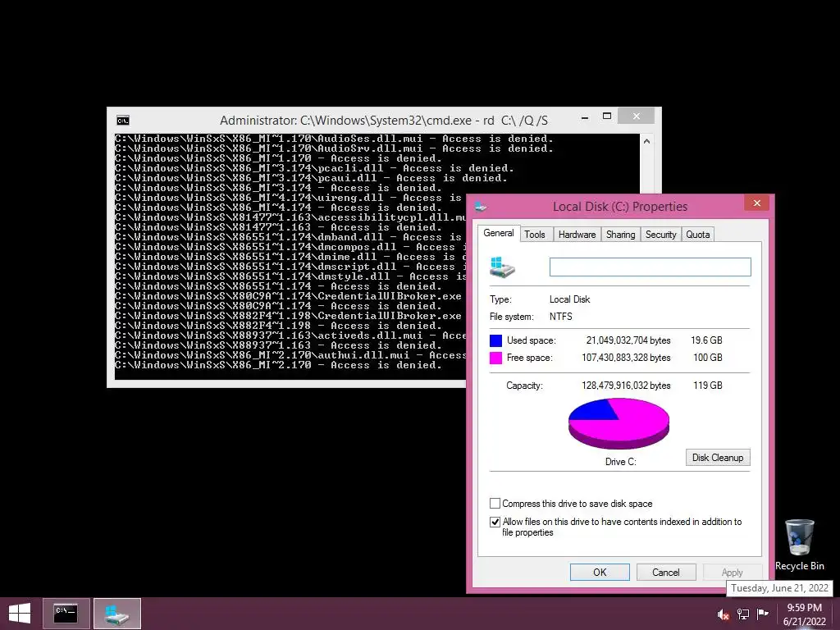
Task: Click the AudioSes.dll.mui line in cmd
Action: (x=334, y=139)
